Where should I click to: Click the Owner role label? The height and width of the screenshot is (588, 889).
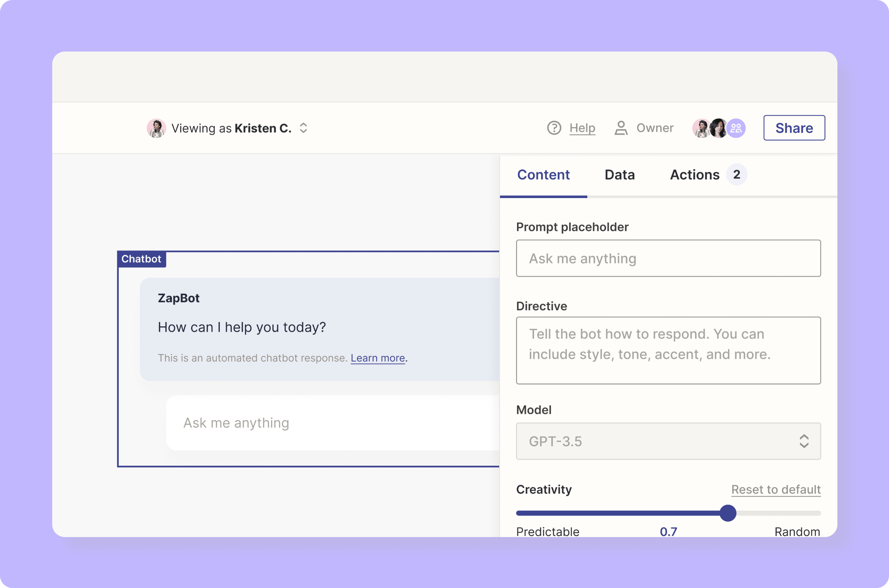pyautogui.click(x=655, y=128)
